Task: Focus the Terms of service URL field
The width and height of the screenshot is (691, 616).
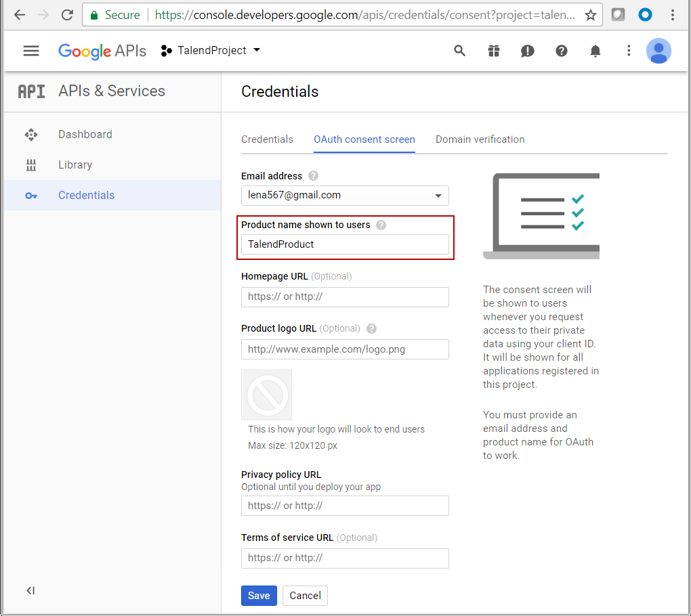Action: click(x=345, y=558)
